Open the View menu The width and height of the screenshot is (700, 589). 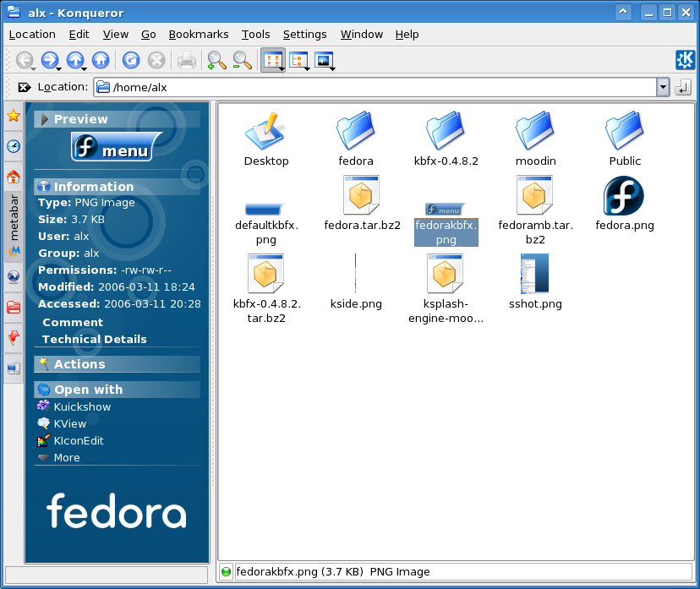pos(116,35)
